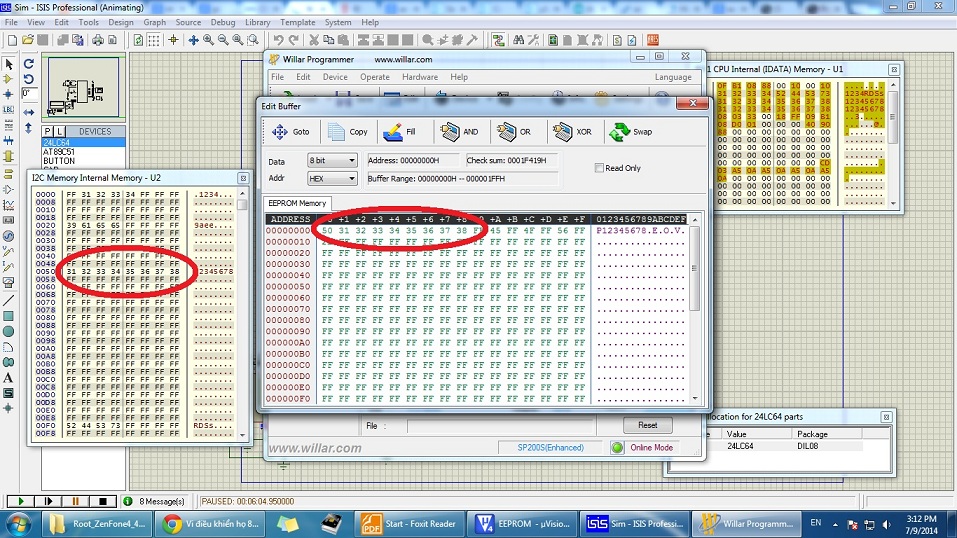The image size is (957, 538).
Task: Open the Windows Start button
Action: [18, 524]
